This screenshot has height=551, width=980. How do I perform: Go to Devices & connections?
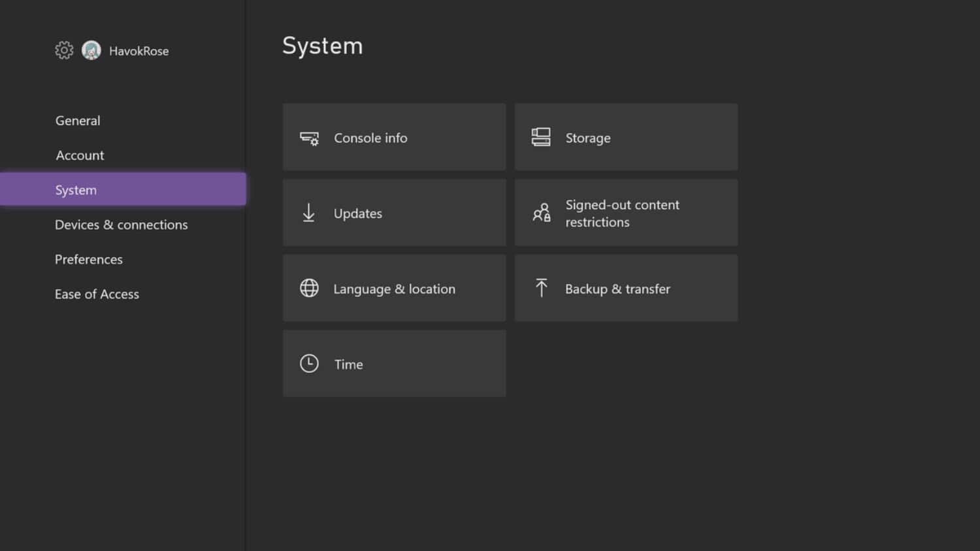click(122, 225)
